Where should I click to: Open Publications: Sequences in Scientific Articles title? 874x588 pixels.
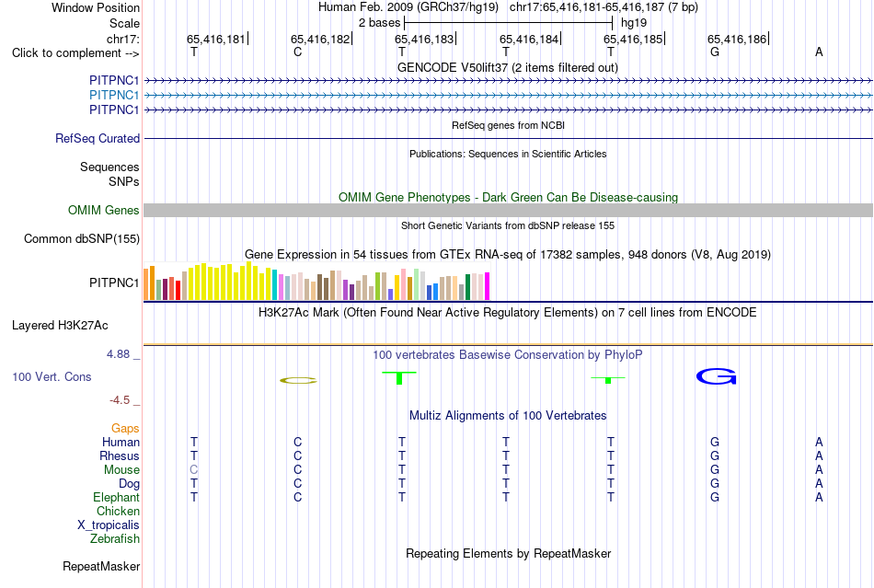pyautogui.click(x=508, y=154)
